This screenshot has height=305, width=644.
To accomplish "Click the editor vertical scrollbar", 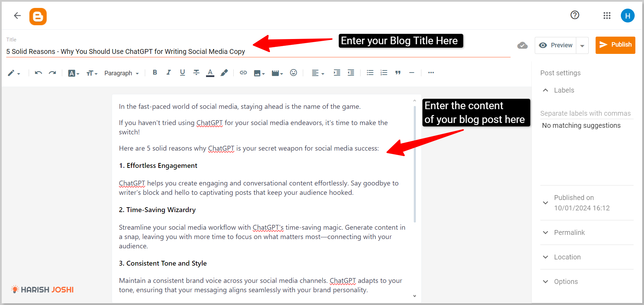I will coord(414,164).
